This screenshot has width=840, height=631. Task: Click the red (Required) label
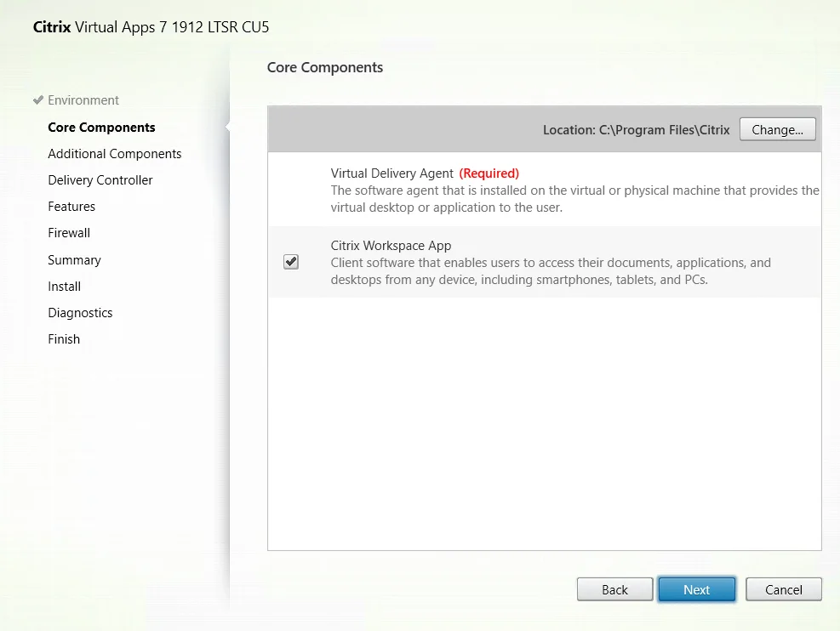pos(489,173)
